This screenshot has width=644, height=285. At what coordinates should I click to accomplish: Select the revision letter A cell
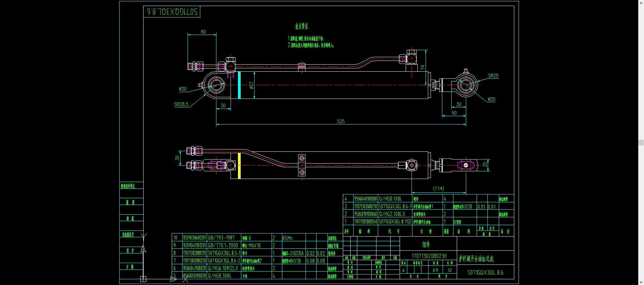(x=403, y=270)
